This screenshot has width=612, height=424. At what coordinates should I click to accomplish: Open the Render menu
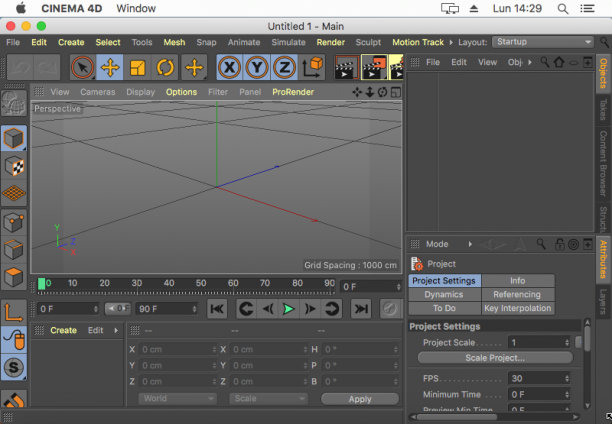[330, 42]
